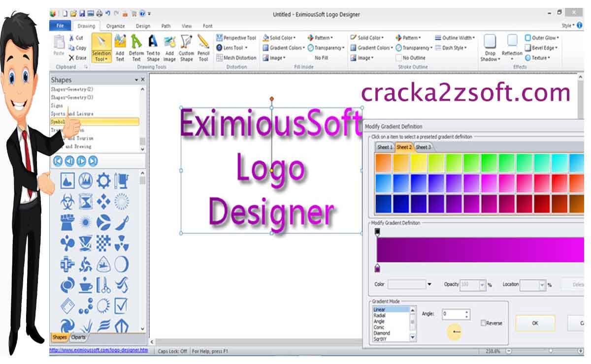This screenshot has height=364, width=591.
Task: Open Fill Inside Solid Color dropdown
Action: [279, 38]
